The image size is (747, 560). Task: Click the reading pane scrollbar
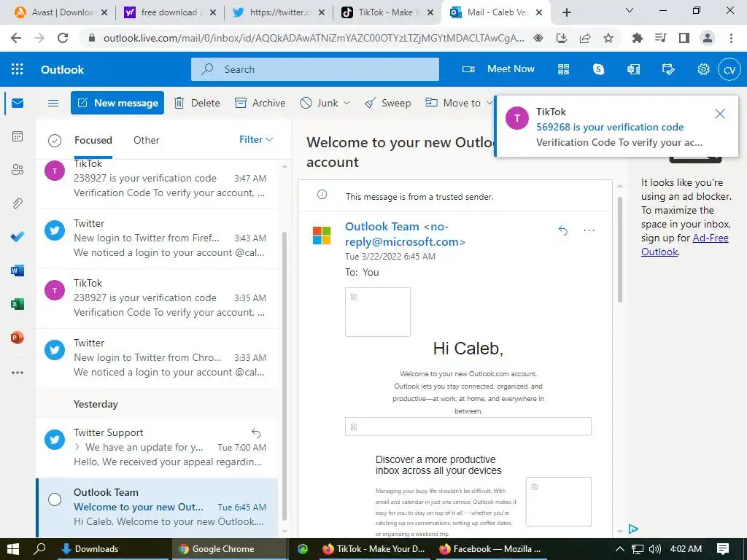click(620, 250)
